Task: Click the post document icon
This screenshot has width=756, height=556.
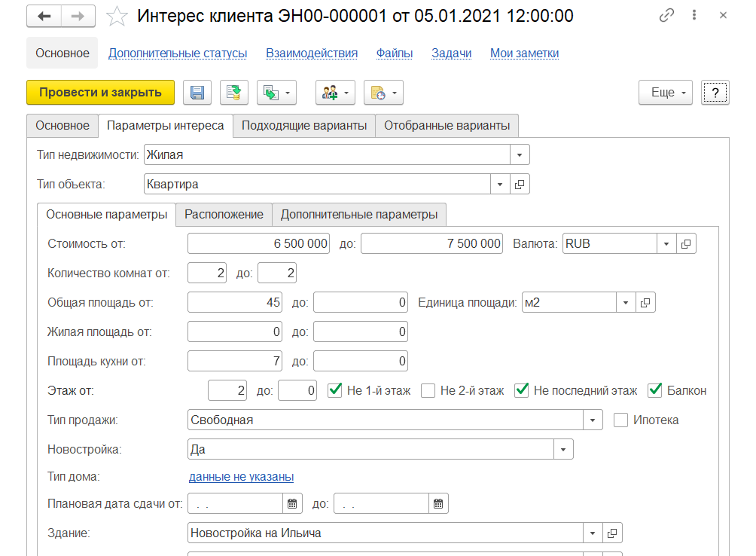Action: click(234, 93)
